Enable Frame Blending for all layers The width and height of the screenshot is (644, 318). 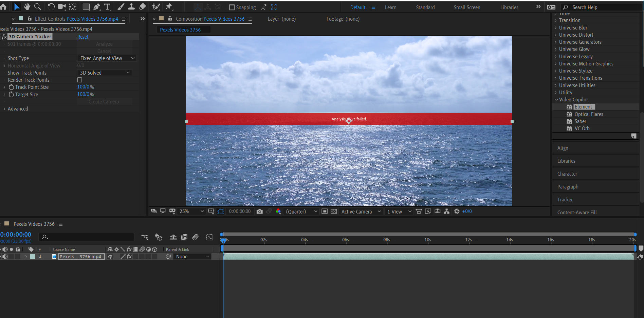pyautogui.click(x=184, y=237)
